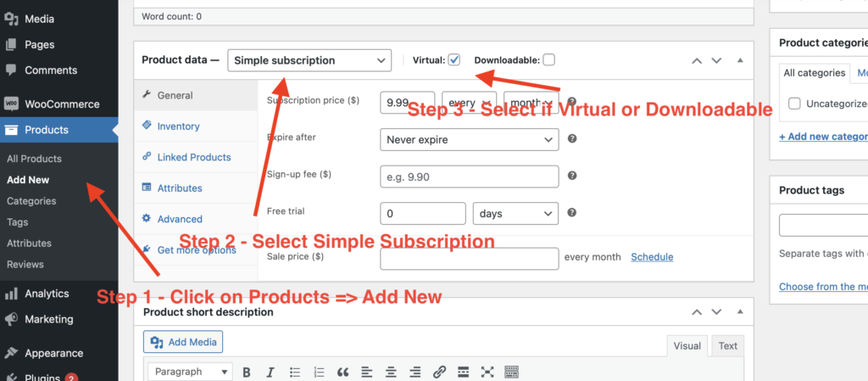
Task: Click the insert link chain icon
Action: [x=439, y=372]
